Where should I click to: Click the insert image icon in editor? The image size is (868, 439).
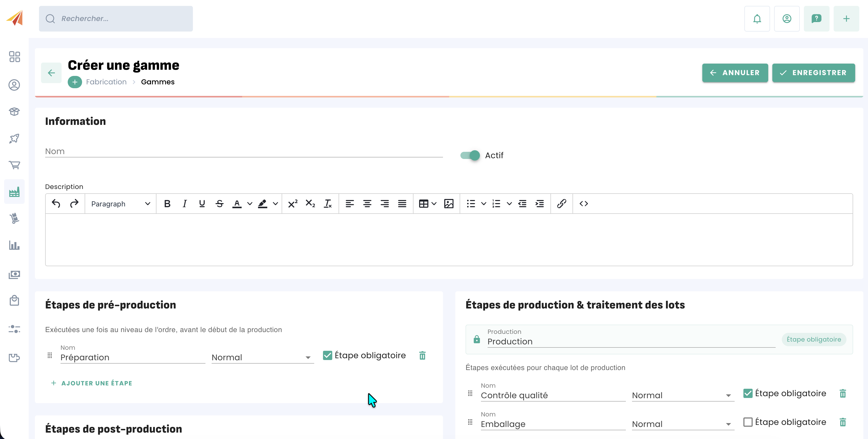coord(448,204)
